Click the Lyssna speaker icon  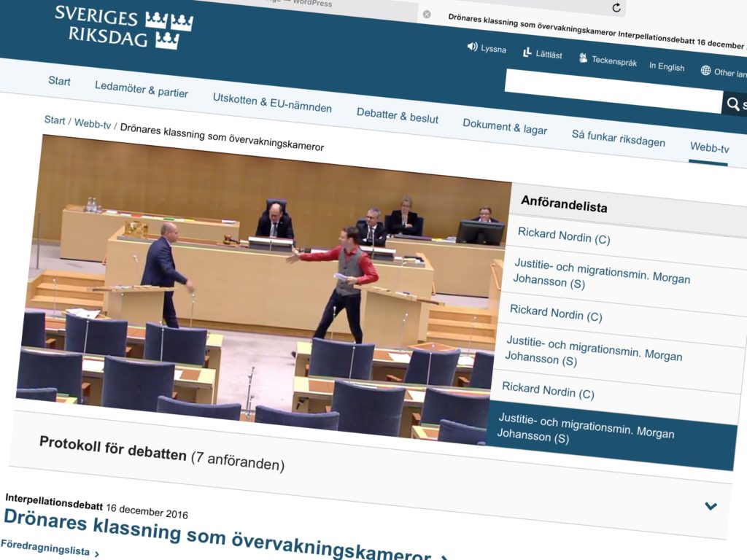(472, 46)
